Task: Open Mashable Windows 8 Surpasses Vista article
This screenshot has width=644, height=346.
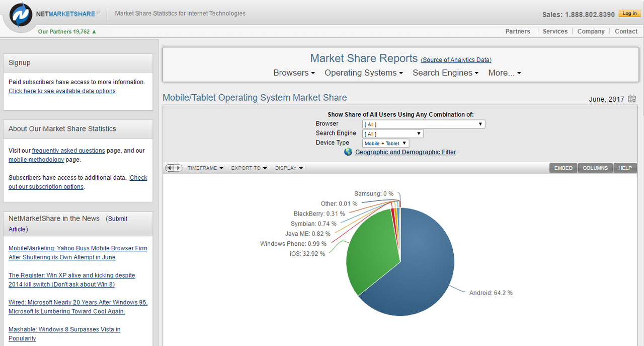Action: 64,334
